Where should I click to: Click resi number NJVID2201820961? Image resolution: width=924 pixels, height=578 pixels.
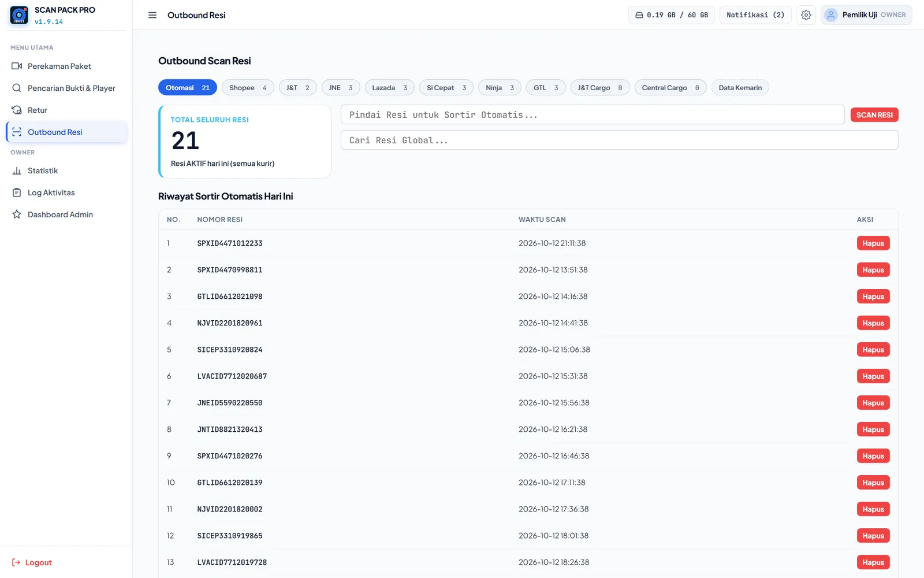230,323
